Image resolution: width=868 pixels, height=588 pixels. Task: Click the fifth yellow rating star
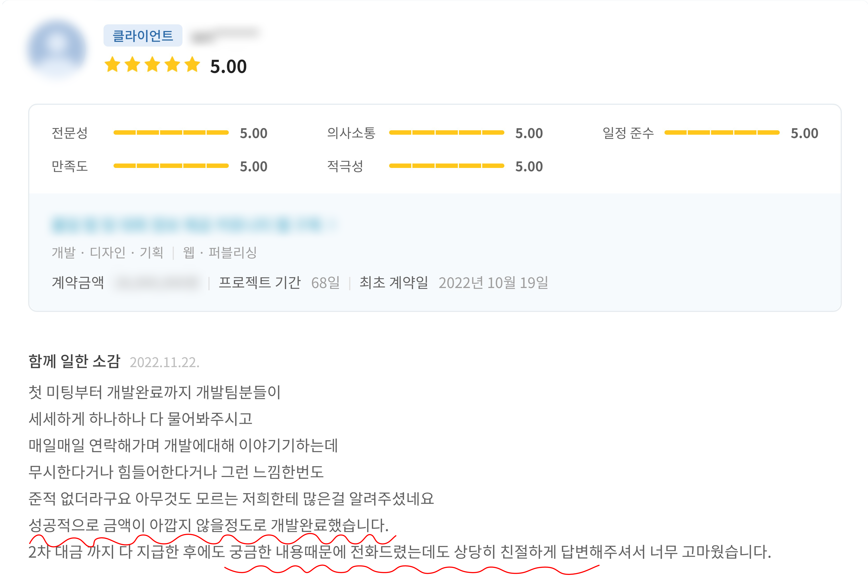(x=192, y=65)
